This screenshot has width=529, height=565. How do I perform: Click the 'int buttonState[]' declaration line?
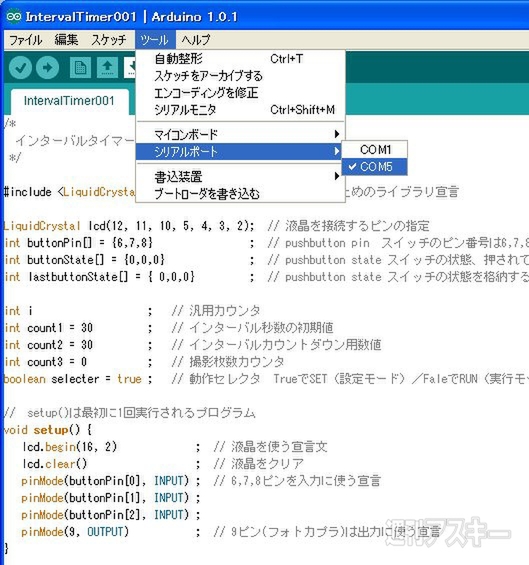coord(85,260)
